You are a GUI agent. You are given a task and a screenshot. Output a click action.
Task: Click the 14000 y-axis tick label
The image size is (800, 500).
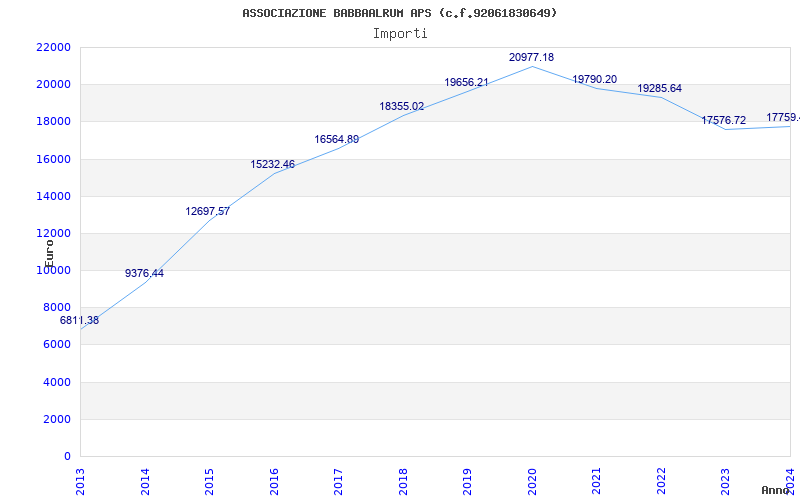(54, 196)
